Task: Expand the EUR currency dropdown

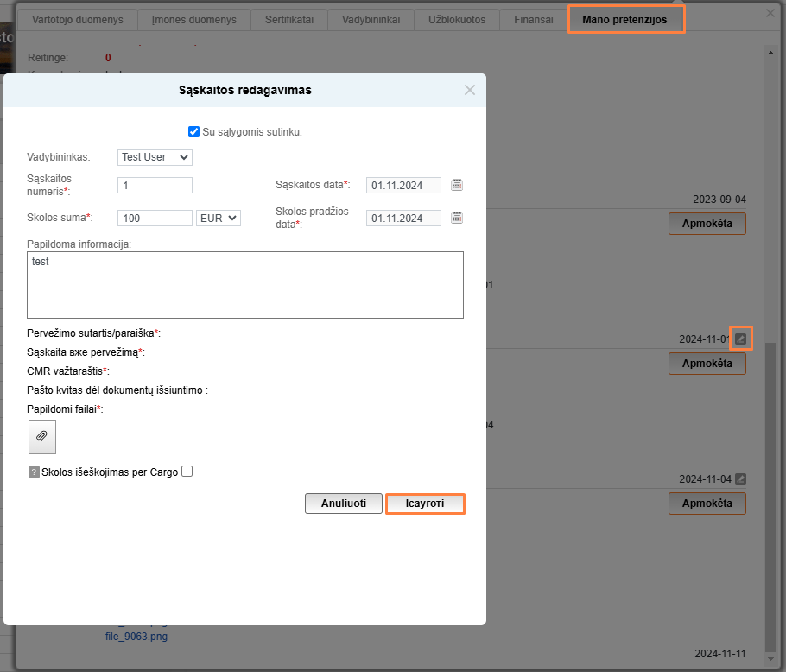Action: coord(219,219)
